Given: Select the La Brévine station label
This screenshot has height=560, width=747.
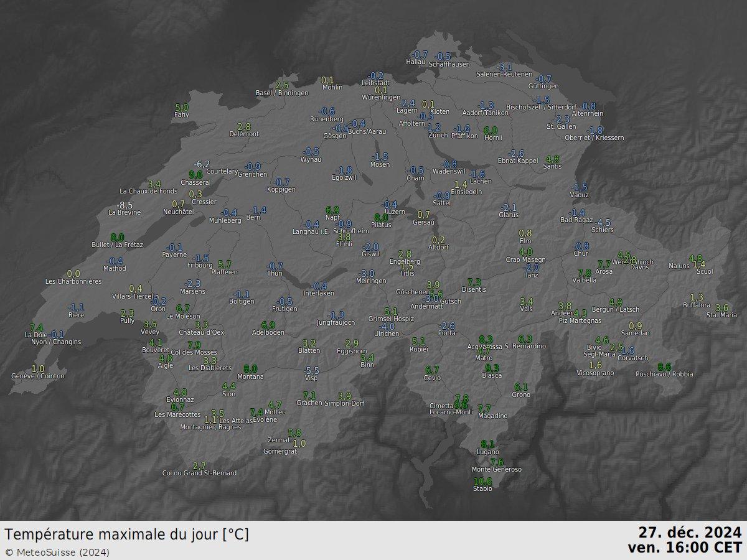Looking at the screenshot, I should click(x=125, y=212).
